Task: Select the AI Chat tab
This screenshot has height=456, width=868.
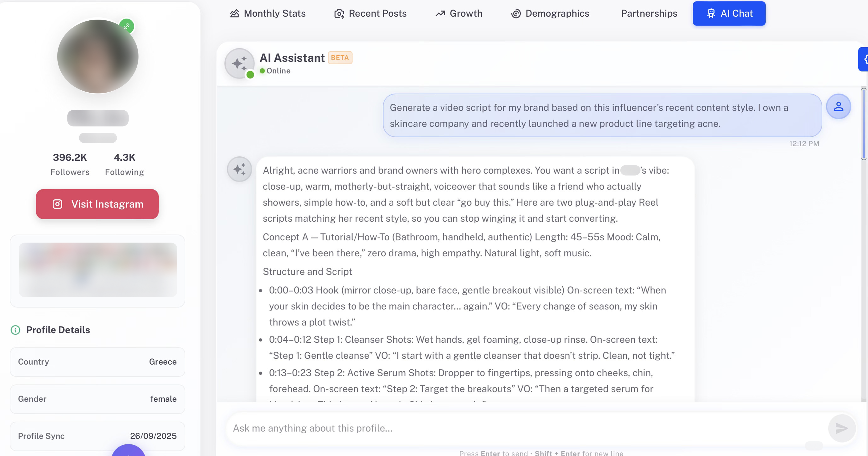Action: pos(729,13)
